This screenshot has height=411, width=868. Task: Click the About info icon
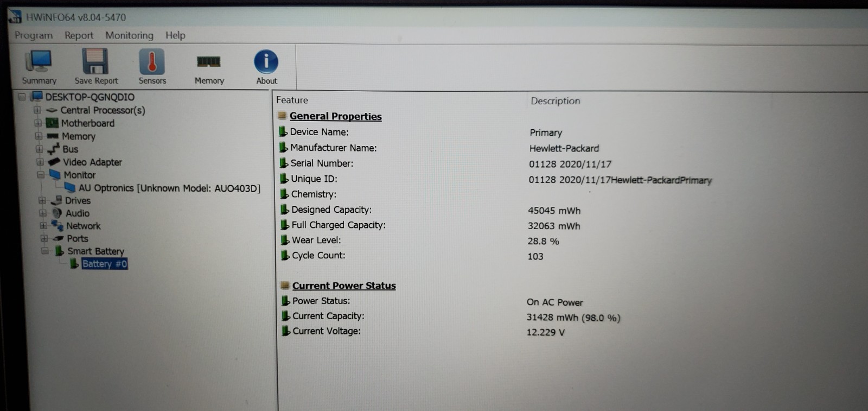pos(266,61)
